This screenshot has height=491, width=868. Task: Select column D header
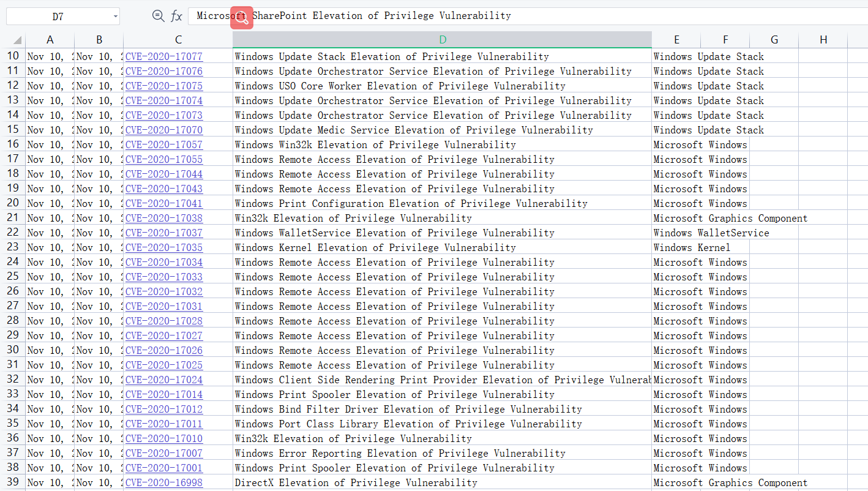443,40
